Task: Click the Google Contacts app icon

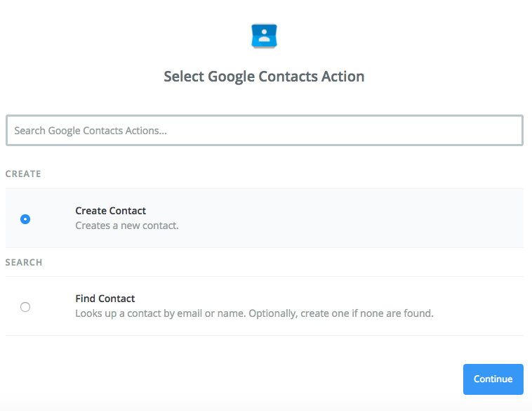Action: click(x=264, y=37)
